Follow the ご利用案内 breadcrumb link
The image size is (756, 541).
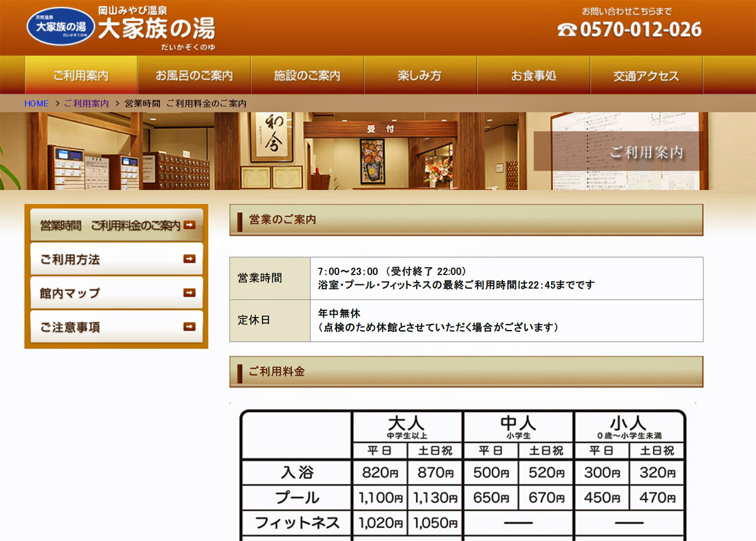86,104
